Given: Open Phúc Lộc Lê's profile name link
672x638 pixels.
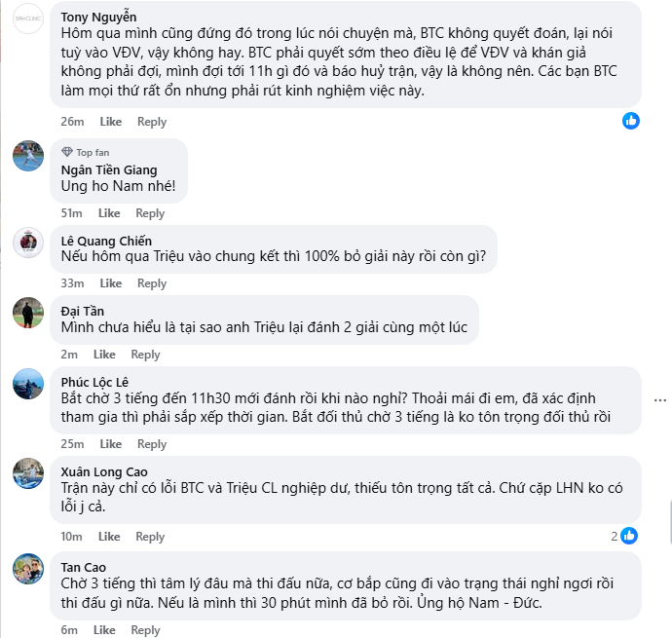Looking at the screenshot, I should [x=94, y=381].
